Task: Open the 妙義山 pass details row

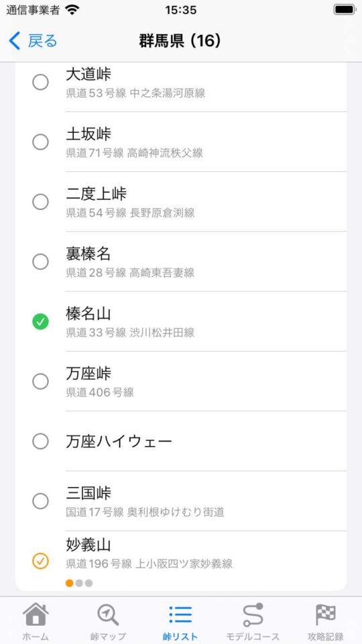Action: pyautogui.click(x=181, y=561)
